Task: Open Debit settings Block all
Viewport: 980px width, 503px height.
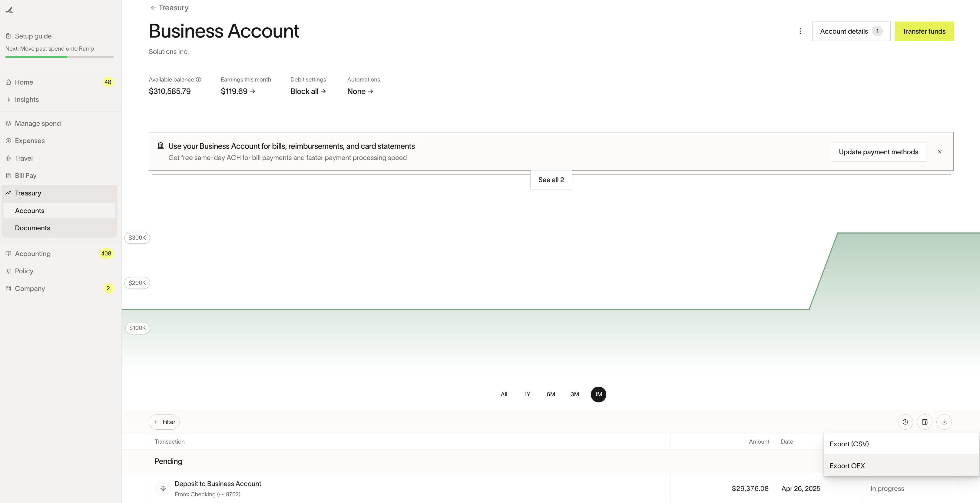Action: [308, 92]
